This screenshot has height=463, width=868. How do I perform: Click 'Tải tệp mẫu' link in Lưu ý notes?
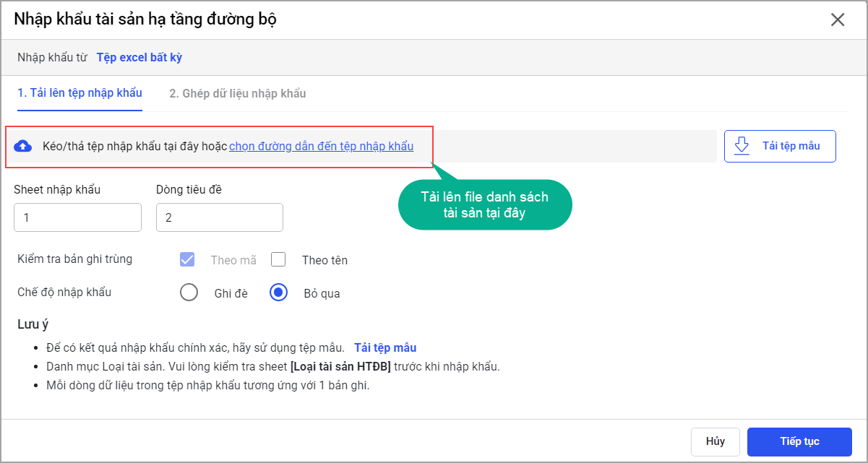(x=385, y=347)
